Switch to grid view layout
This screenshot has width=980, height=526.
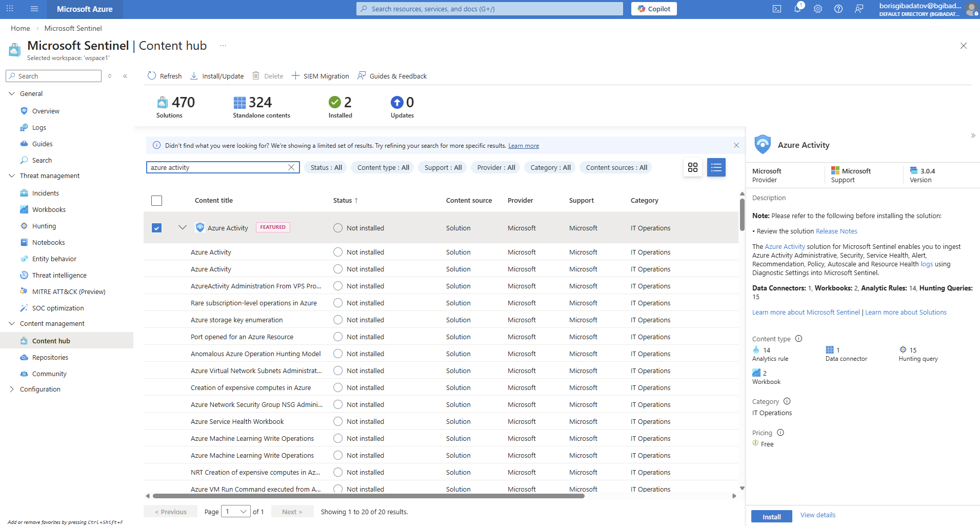coord(693,167)
